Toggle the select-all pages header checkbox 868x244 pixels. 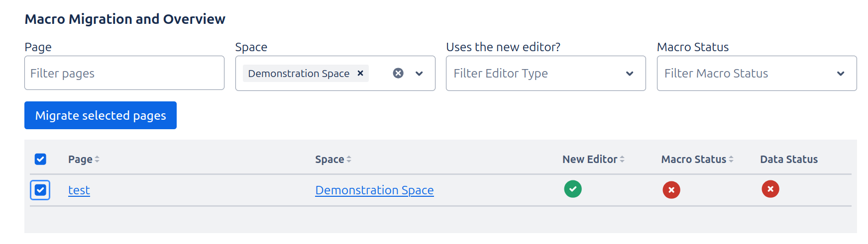(x=40, y=159)
